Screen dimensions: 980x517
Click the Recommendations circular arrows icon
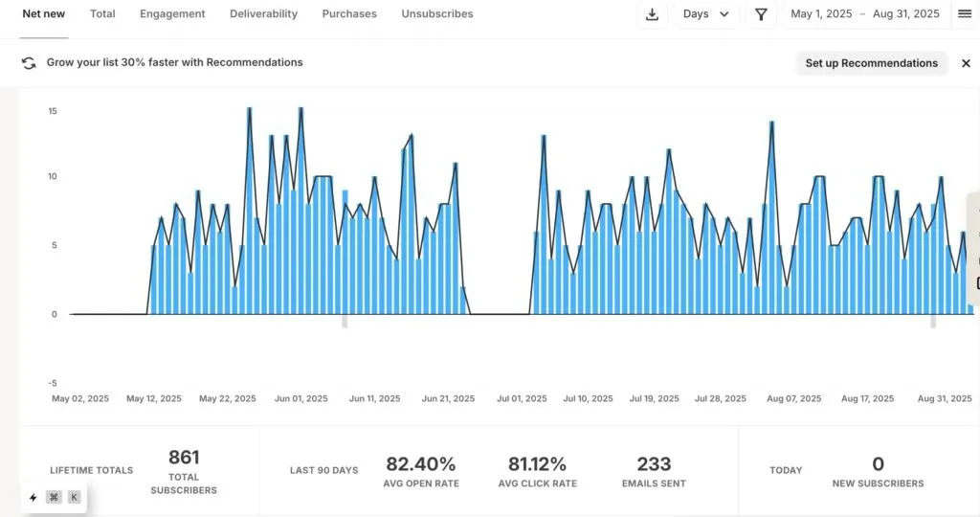click(x=30, y=63)
